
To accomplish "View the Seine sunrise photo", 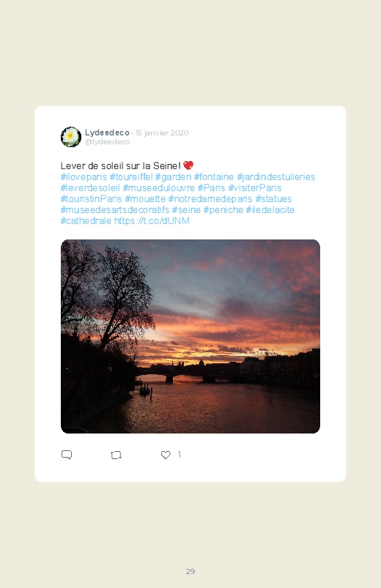I will [x=190, y=336].
